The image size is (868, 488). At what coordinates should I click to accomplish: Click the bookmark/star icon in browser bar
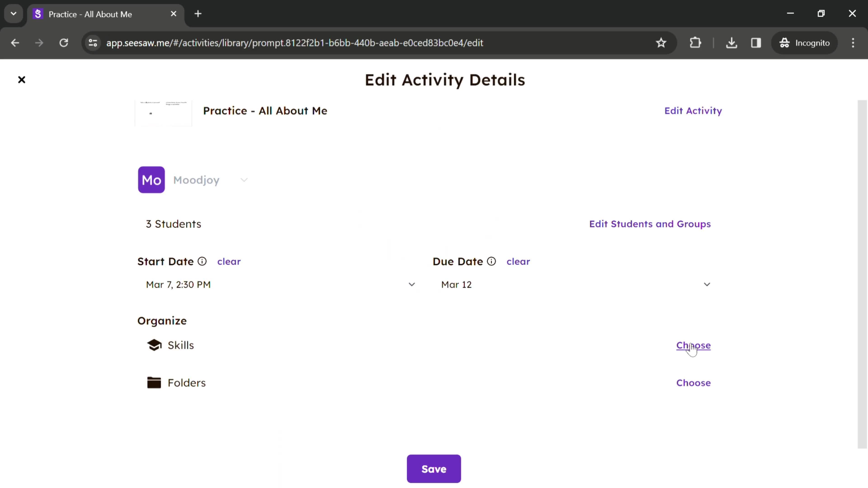[x=662, y=42]
